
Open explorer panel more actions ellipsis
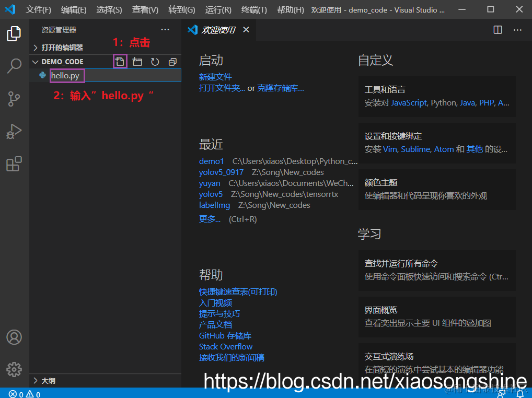click(x=165, y=30)
